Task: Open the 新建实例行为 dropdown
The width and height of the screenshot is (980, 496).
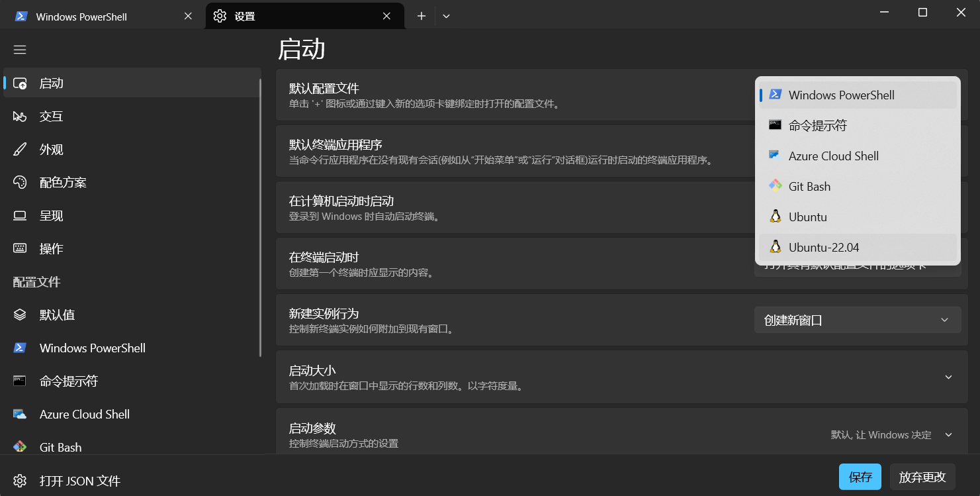Action: pyautogui.click(x=857, y=320)
